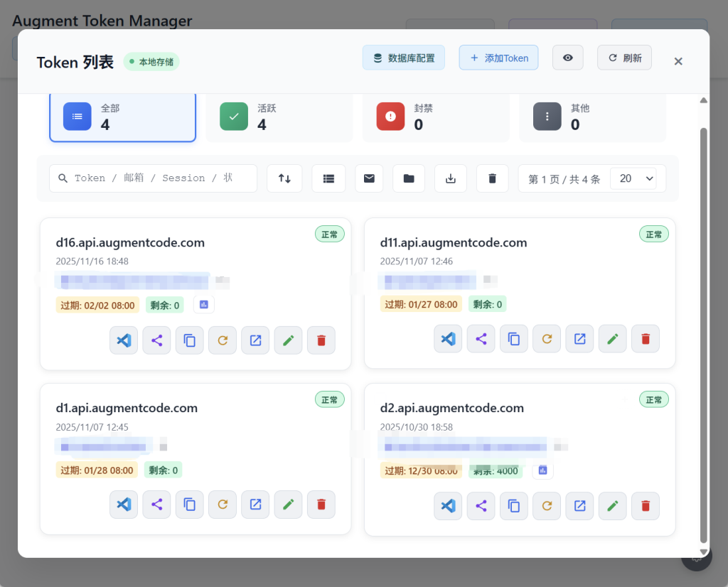
Task: Click the export download toolbar icon
Action: click(450, 178)
